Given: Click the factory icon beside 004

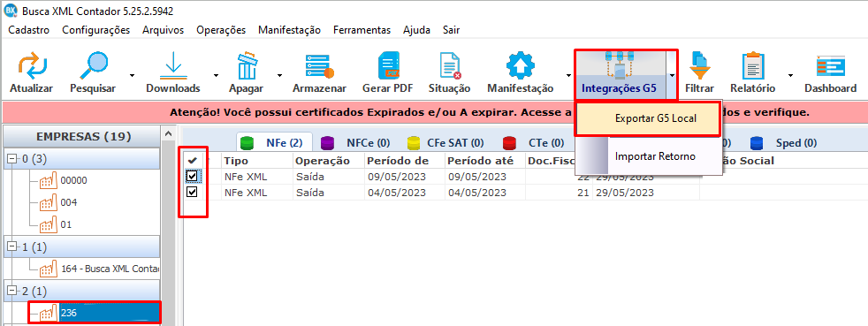Looking at the screenshot, I should 49,202.
